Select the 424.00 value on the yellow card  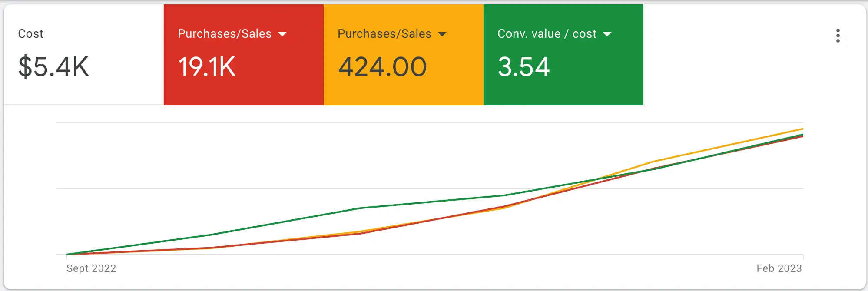(x=382, y=67)
